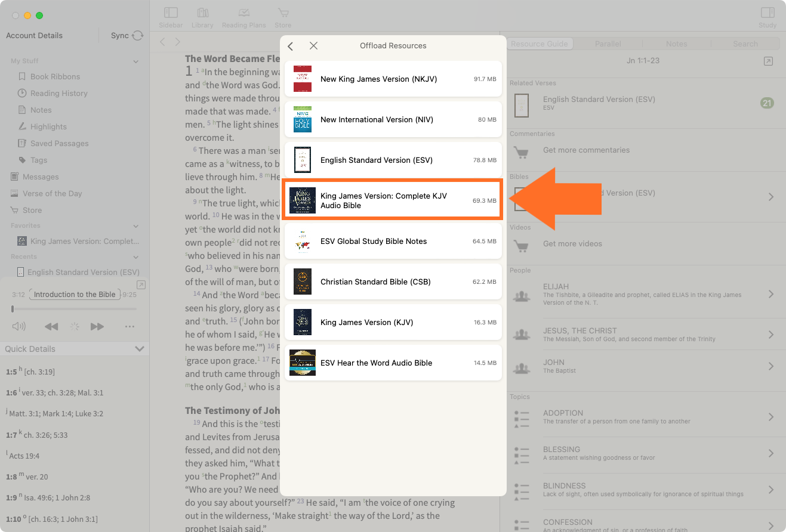This screenshot has width=786, height=532.
Task: Click the Sync icon in sidebar header
Action: (138, 36)
